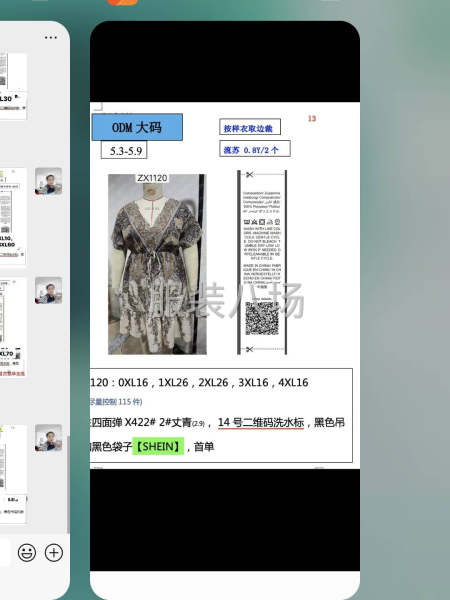Select the "按样衣取边蕾" note box
This screenshot has height=600, width=450.
click(250, 127)
